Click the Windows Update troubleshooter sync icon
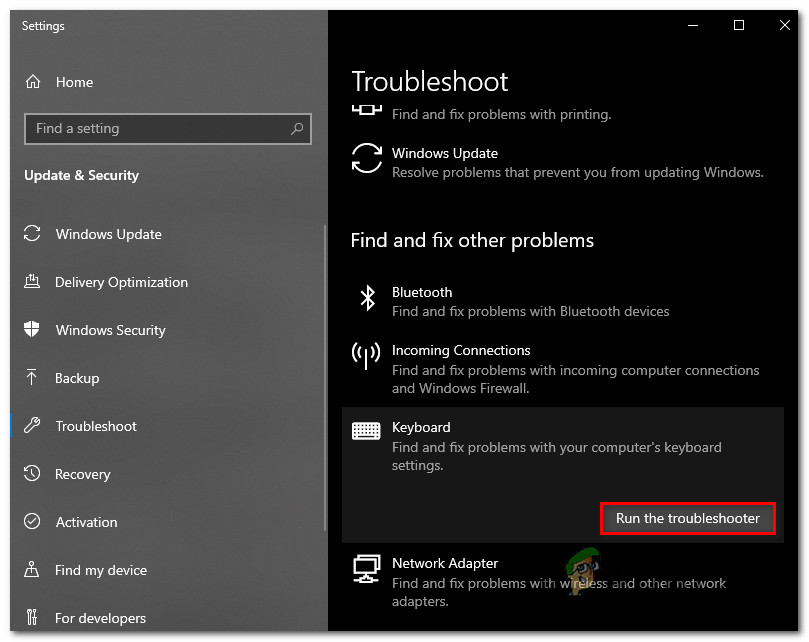809x642 pixels. [367, 158]
